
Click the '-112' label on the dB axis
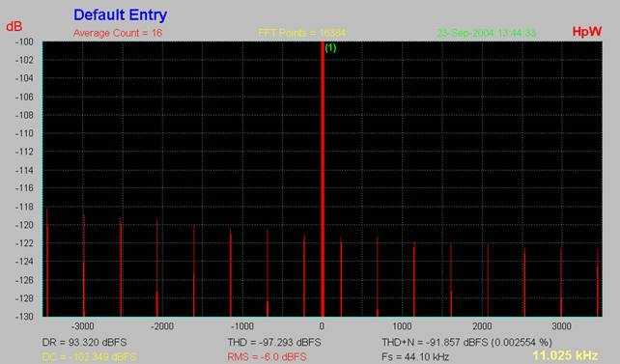coord(24,152)
